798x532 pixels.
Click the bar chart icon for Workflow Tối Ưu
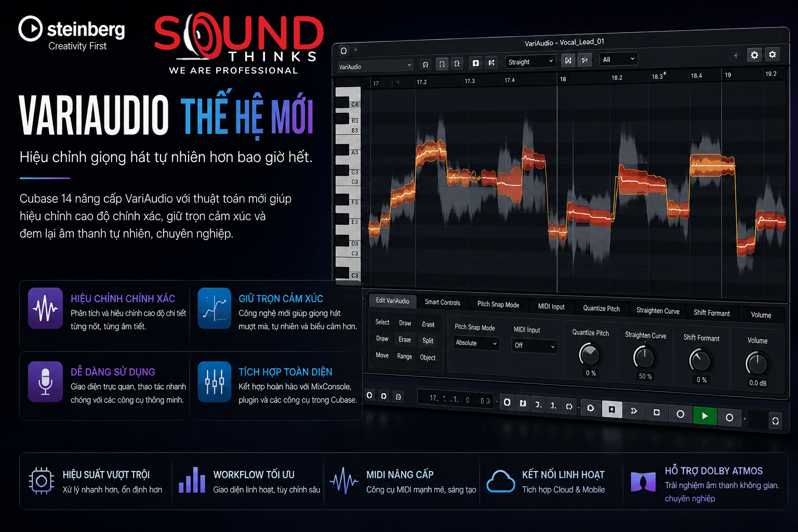[x=192, y=480]
